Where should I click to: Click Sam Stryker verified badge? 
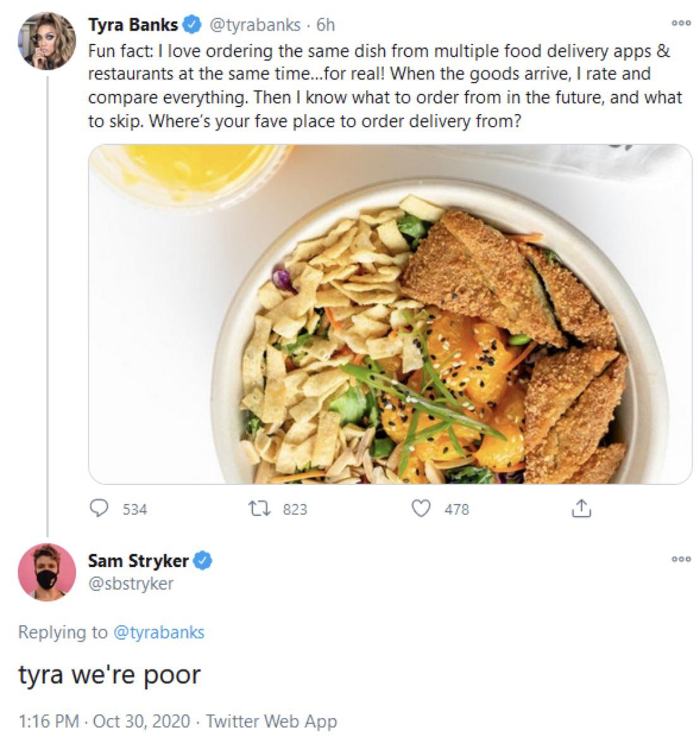point(202,560)
